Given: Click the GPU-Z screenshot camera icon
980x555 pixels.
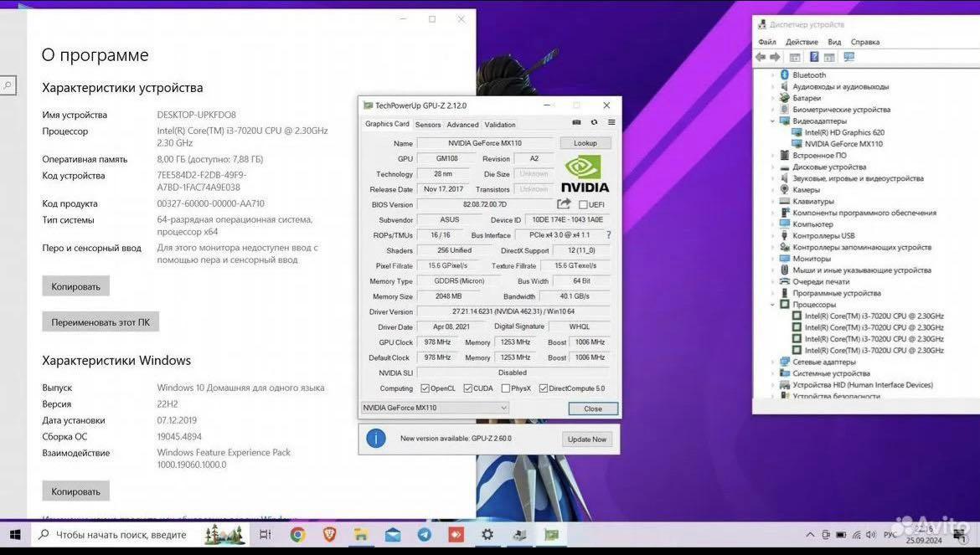Looking at the screenshot, I should tap(576, 123).
